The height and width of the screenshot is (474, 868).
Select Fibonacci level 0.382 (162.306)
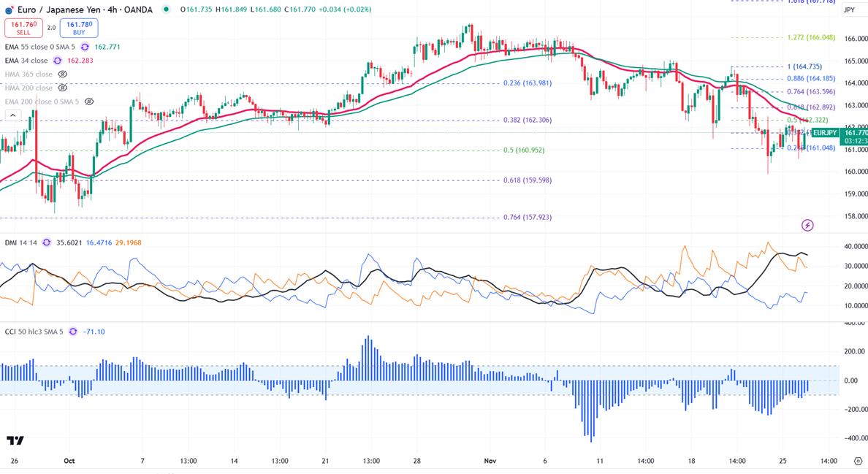pyautogui.click(x=528, y=120)
